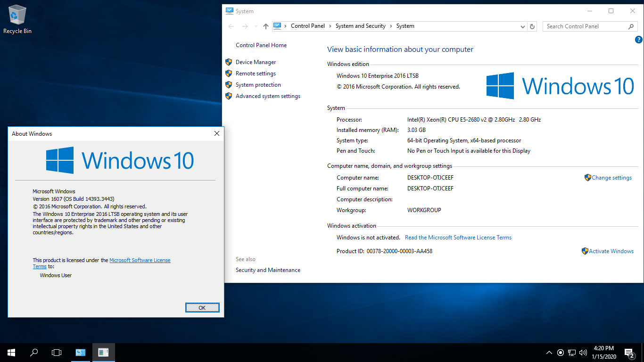Click Change settings for computer name
This screenshot has height=362, width=644.
[x=608, y=178]
